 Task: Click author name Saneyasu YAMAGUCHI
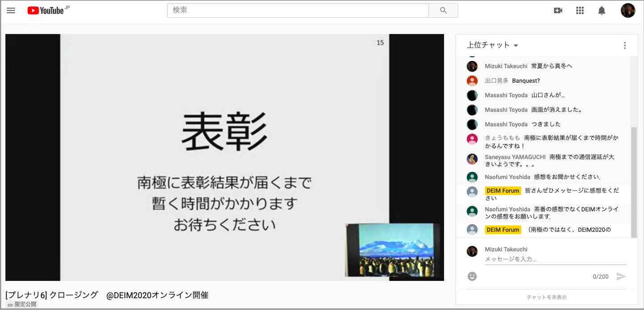(515, 157)
